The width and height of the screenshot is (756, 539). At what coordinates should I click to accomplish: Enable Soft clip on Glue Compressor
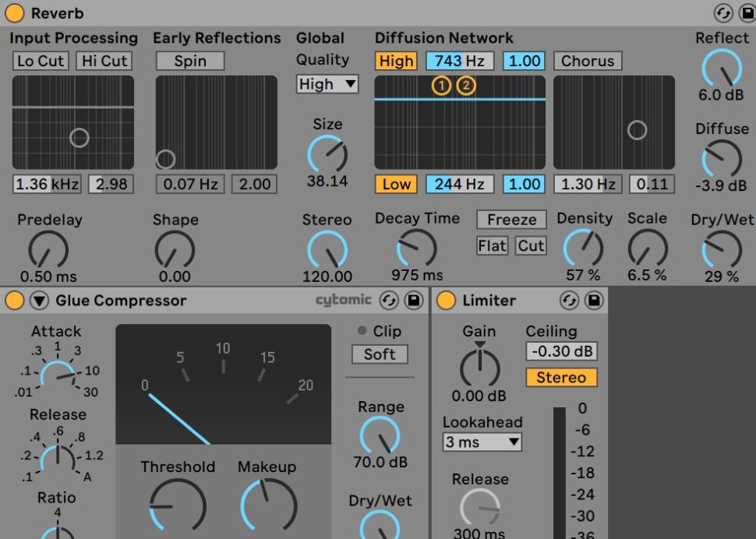coord(380,354)
